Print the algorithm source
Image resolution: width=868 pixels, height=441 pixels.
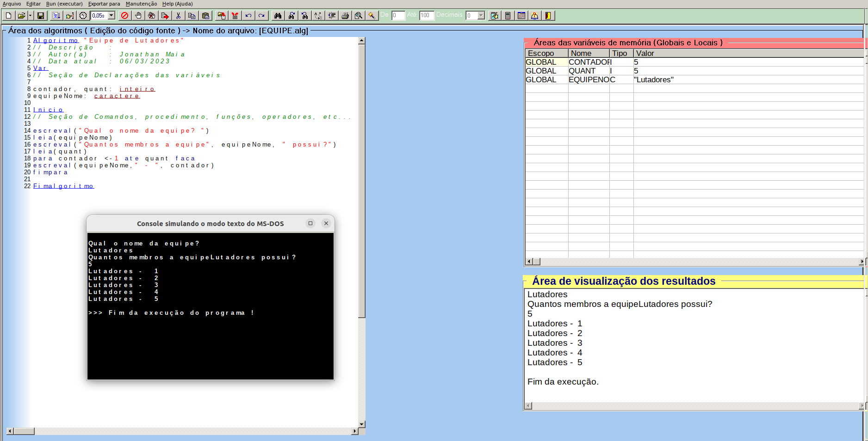[x=345, y=16]
